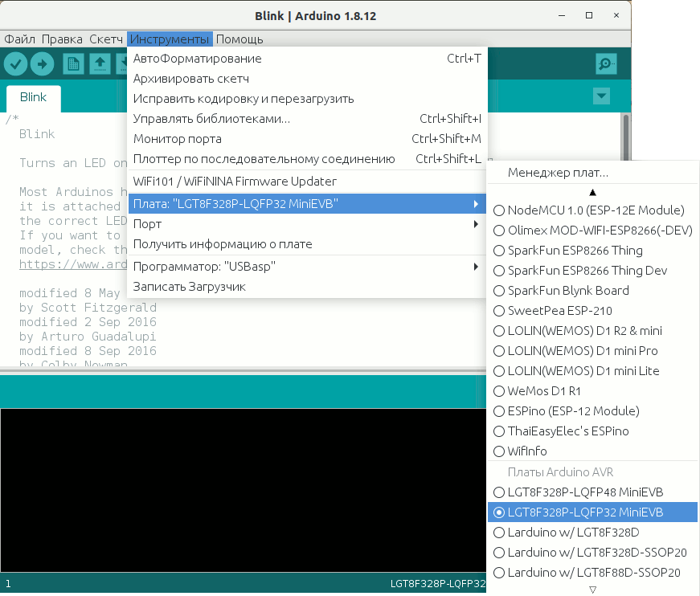Select the LGT8F328P-LQFP32 MiniEVB radio option
Viewport: 700px width, 596px height.
pyautogui.click(x=592, y=512)
